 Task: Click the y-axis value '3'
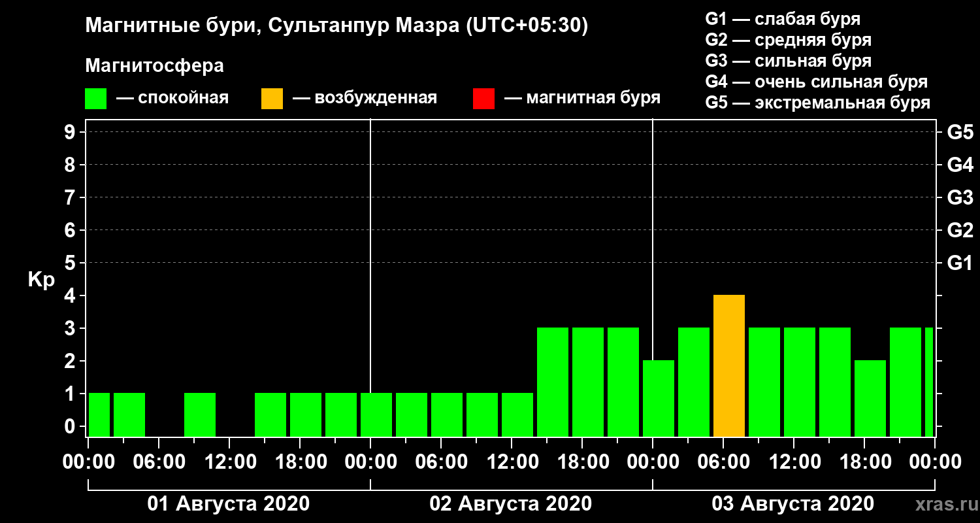(x=71, y=328)
